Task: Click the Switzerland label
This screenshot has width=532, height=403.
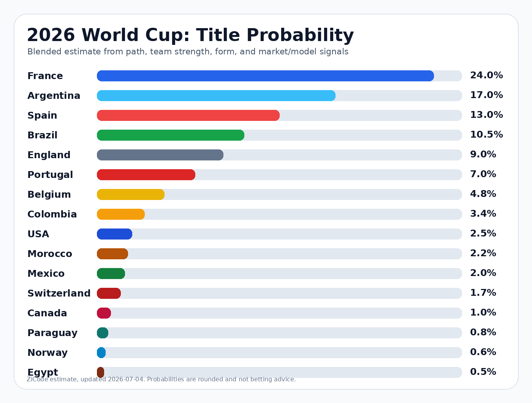Action: point(59,293)
